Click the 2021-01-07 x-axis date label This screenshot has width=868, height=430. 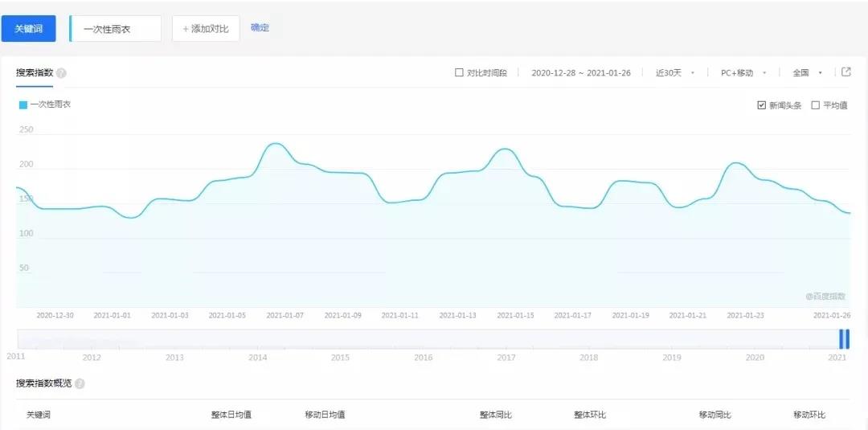click(285, 315)
